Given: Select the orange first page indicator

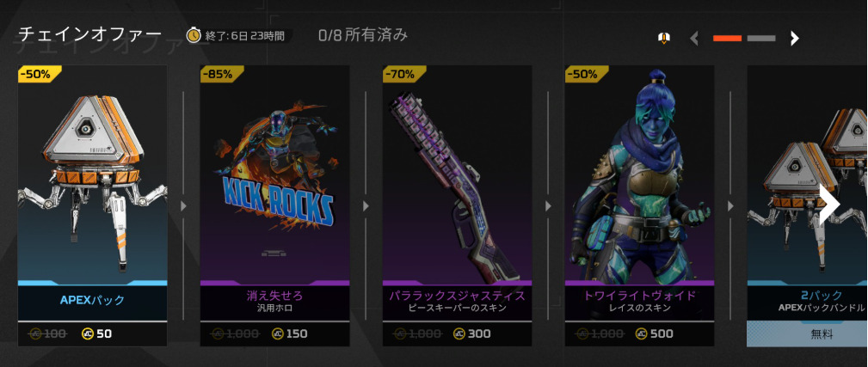Looking at the screenshot, I should tap(728, 38).
